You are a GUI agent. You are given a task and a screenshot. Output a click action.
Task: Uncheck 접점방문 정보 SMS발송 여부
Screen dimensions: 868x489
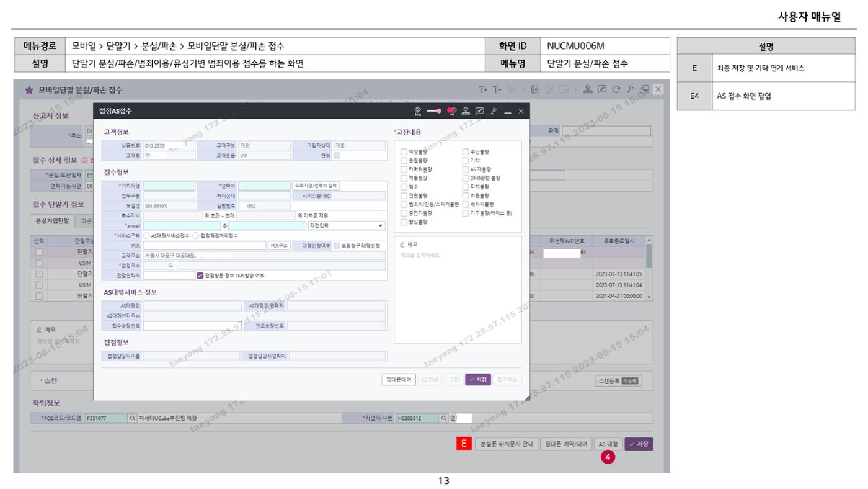point(200,275)
